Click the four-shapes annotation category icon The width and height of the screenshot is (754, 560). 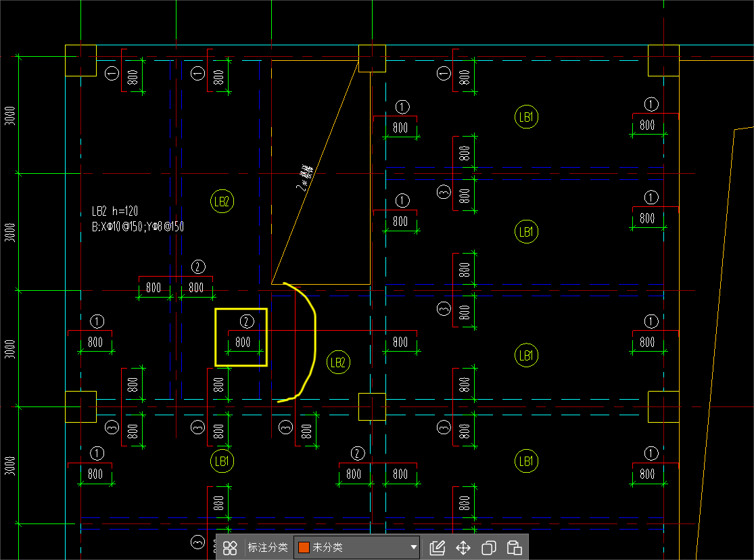pos(230,548)
